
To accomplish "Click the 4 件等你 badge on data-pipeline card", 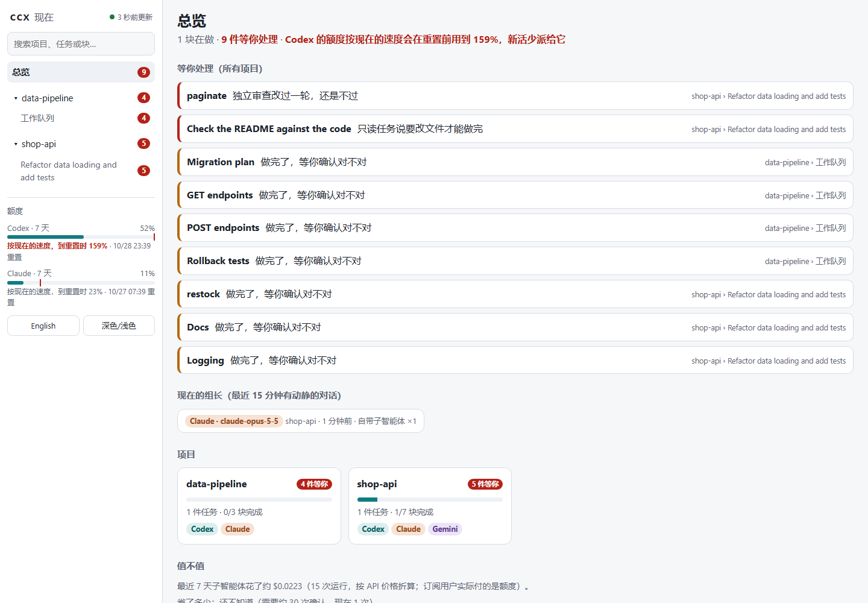I will pos(314,484).
